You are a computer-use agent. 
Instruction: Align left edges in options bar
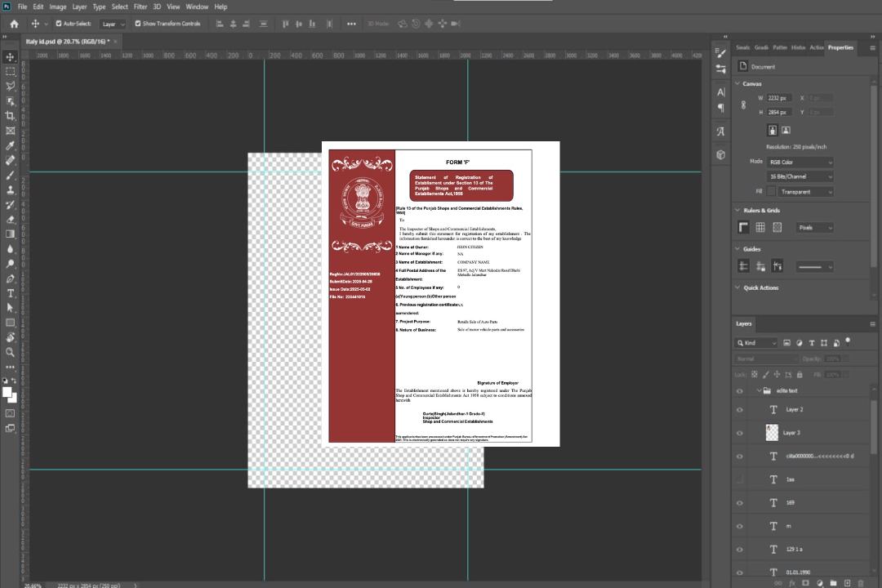[220, 24]
